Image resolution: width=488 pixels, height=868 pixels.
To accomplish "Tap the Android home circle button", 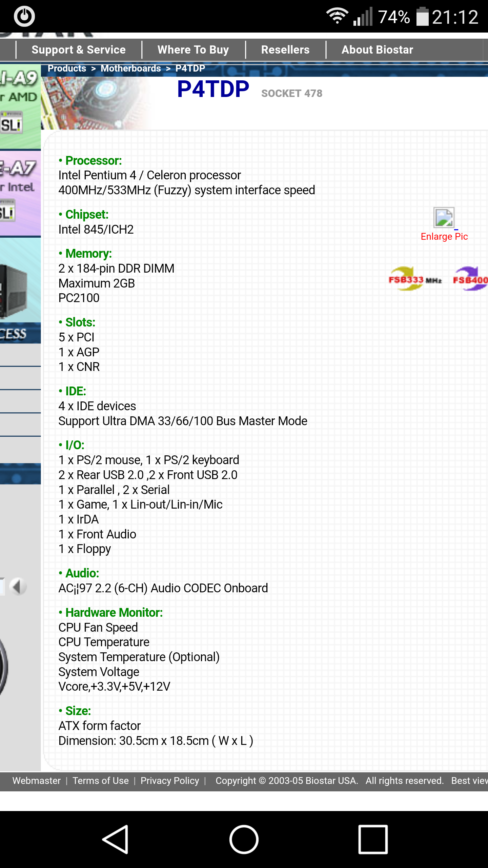I will (244, 839).
